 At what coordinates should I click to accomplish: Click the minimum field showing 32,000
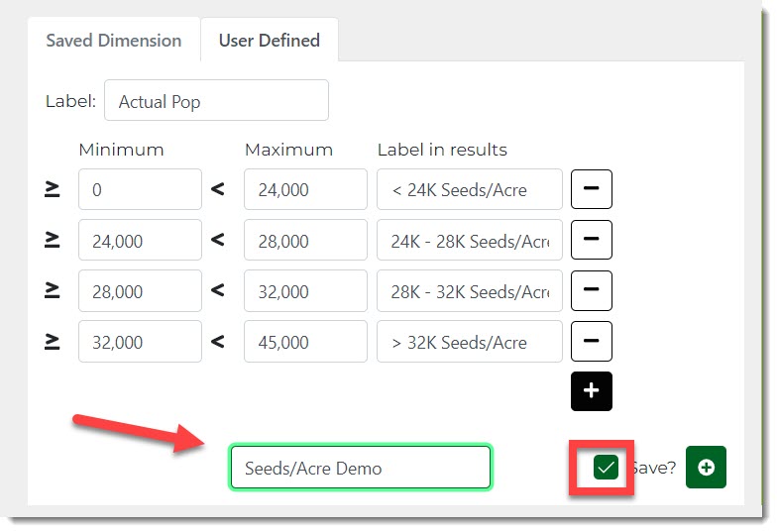(140, 342)
